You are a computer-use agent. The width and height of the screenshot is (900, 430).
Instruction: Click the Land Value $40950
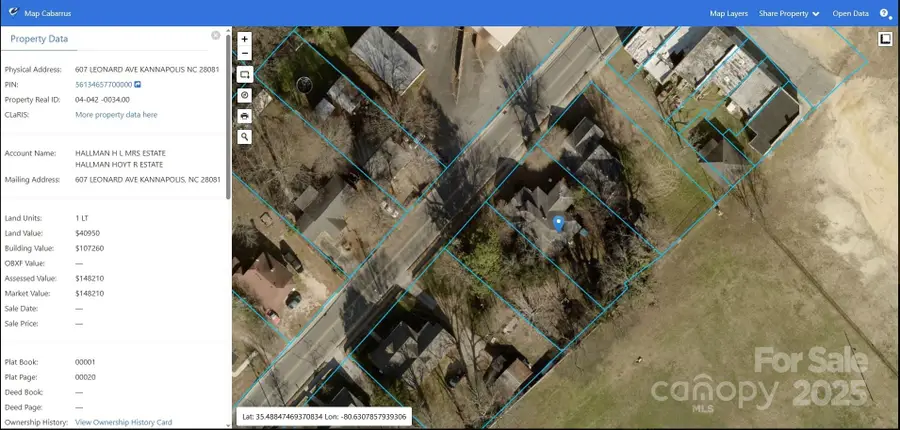[87, 233]
